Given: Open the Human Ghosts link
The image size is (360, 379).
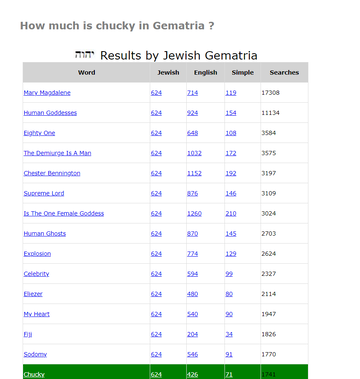Looking at the screenshot, I should point(45,233).
